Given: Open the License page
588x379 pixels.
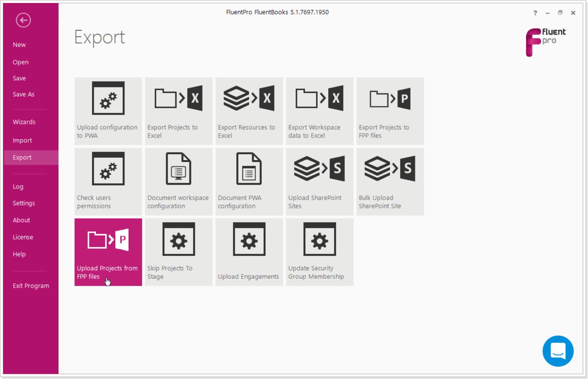Looking at the screenshot, I should click(23, 237).
